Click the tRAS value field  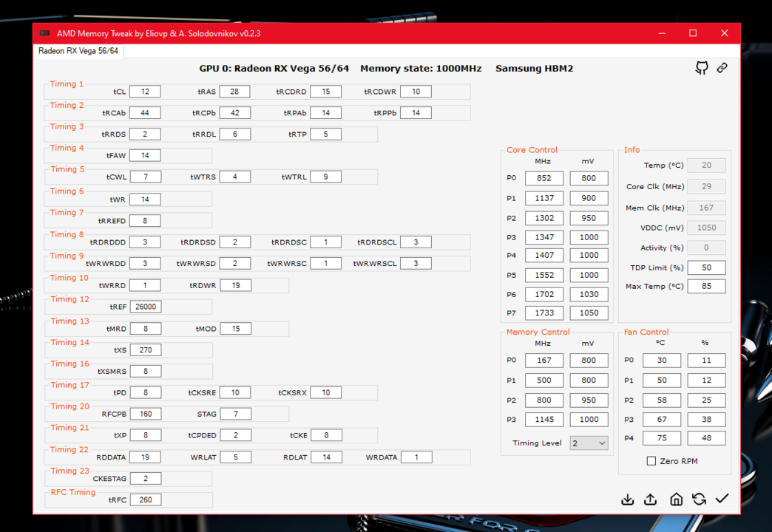coord(235,92)
